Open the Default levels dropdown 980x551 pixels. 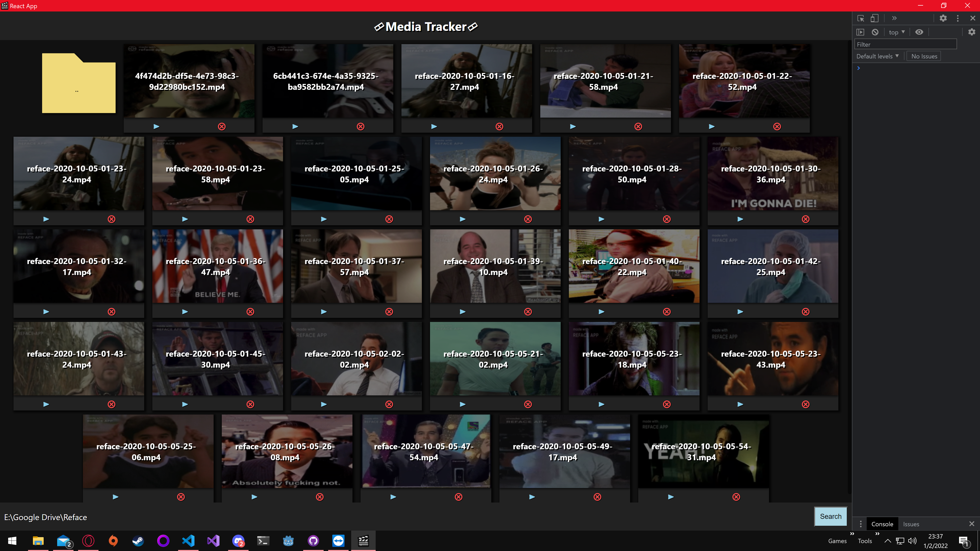[x=878, y=56]
